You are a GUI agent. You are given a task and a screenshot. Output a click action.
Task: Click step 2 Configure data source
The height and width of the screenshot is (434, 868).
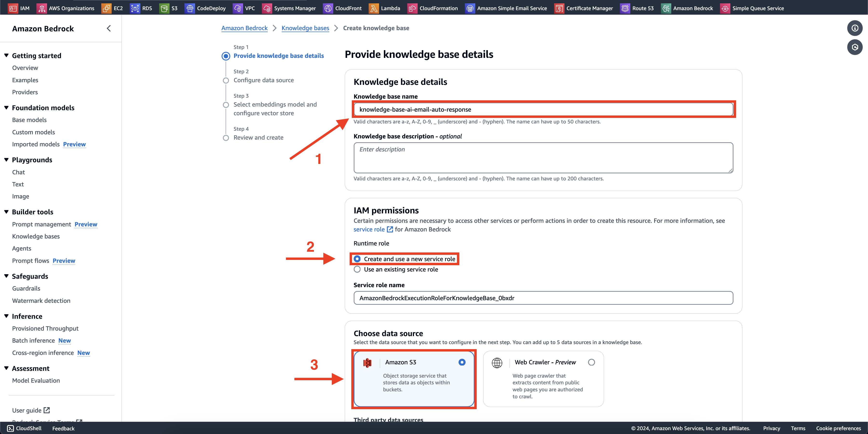click(x=264, y=80)
